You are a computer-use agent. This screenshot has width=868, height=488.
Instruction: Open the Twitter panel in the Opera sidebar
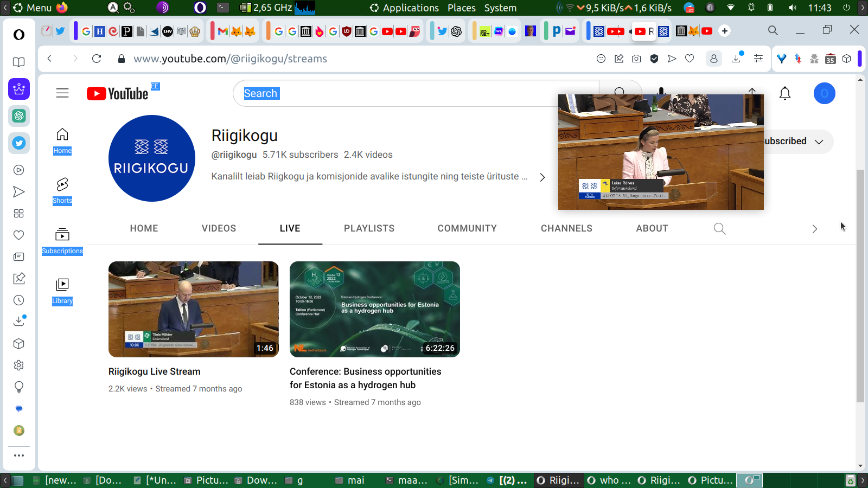[19, 143]
